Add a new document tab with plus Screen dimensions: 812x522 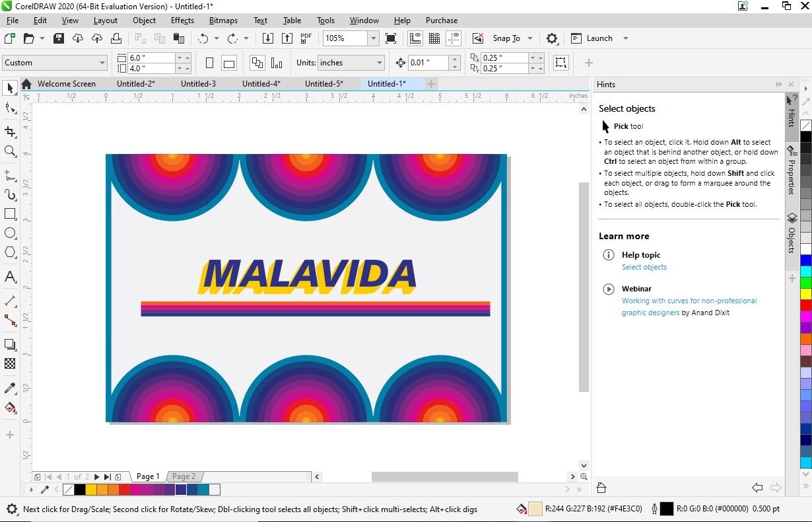431,84
